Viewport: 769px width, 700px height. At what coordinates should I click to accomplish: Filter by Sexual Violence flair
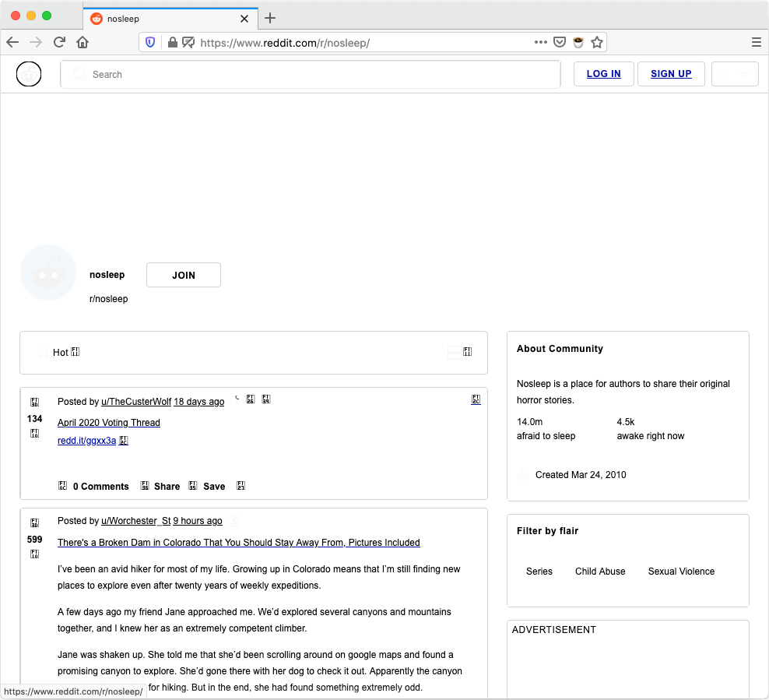(681, 572)
